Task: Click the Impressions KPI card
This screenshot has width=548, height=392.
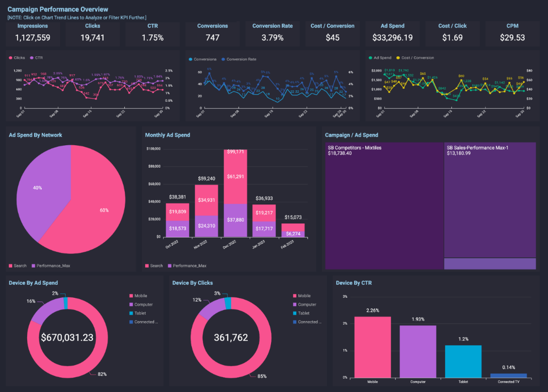Action: point(33,33)
